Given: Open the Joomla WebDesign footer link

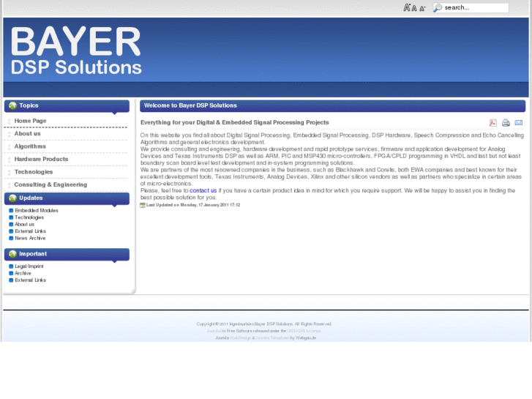Looking at the screenshot, I should click(240, 338).
